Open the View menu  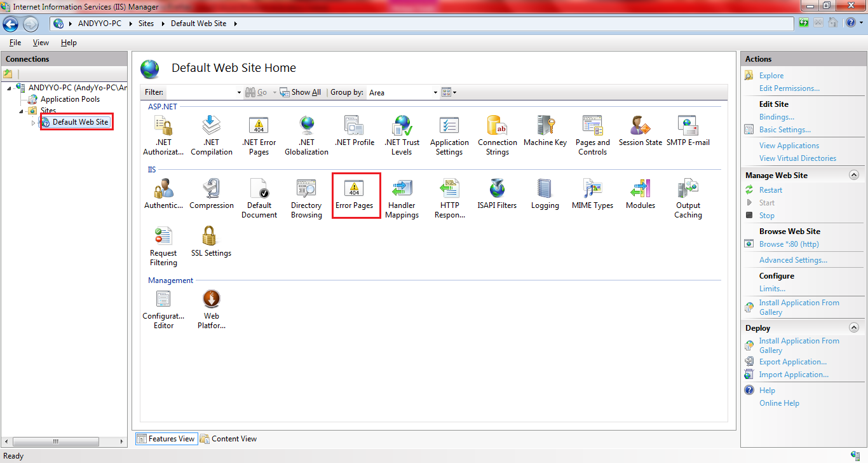pyautogui.click(x=41, y=43)
